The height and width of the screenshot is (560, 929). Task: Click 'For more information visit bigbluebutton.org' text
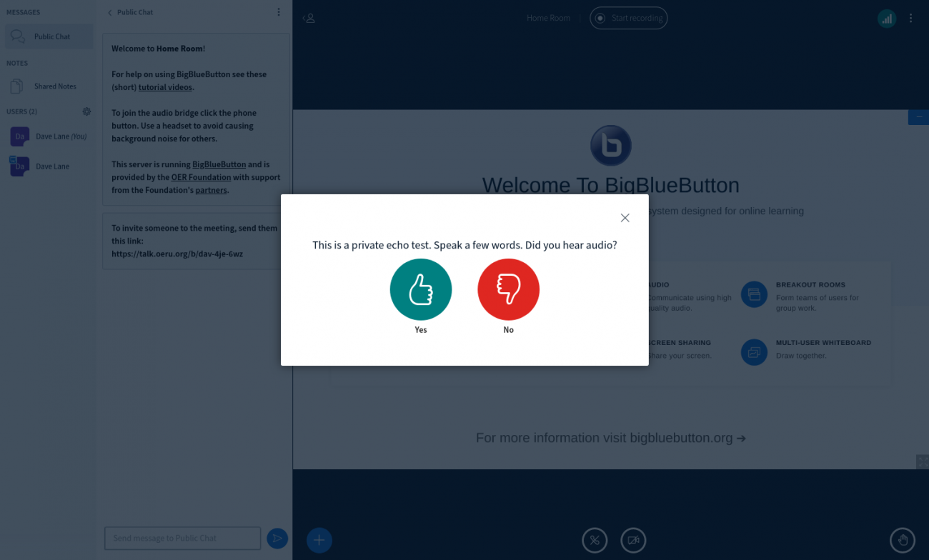611,438
